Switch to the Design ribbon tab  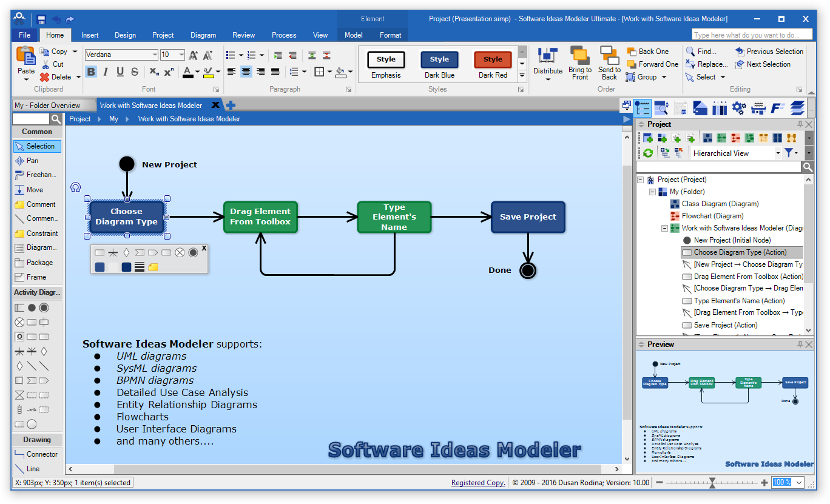(x=125, y=35)
